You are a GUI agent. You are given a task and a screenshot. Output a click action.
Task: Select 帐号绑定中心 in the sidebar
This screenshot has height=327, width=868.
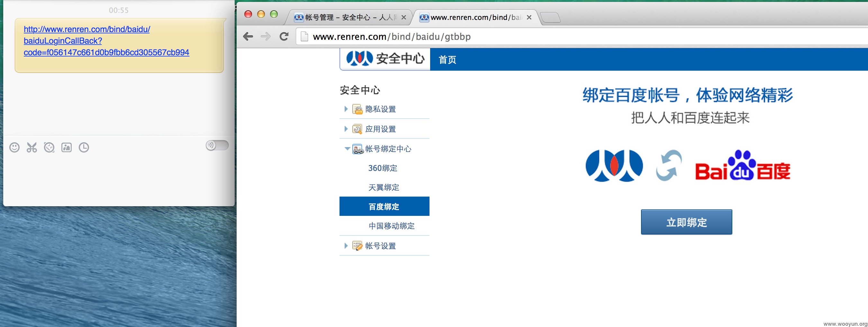[388, 149]
